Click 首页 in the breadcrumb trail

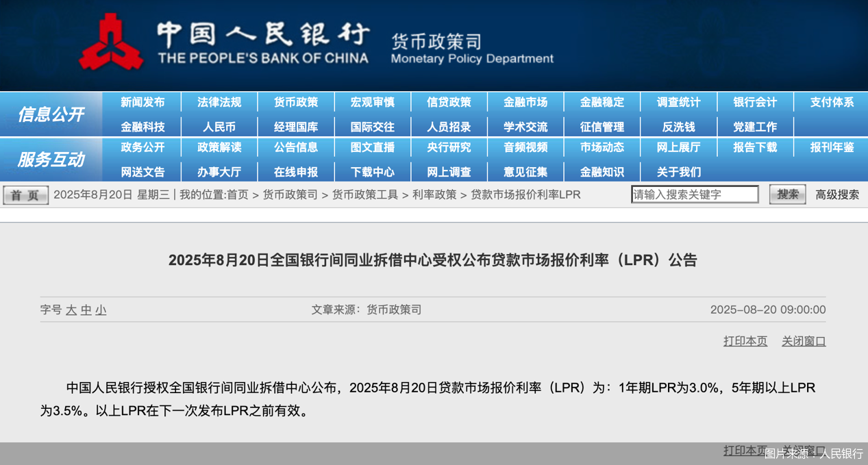click(238, 194)
